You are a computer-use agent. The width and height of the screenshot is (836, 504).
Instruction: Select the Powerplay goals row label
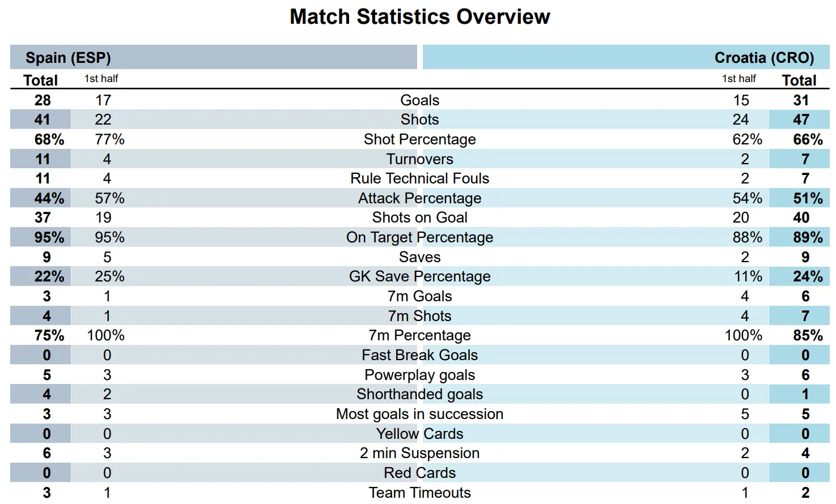click(x=419, y=375)
